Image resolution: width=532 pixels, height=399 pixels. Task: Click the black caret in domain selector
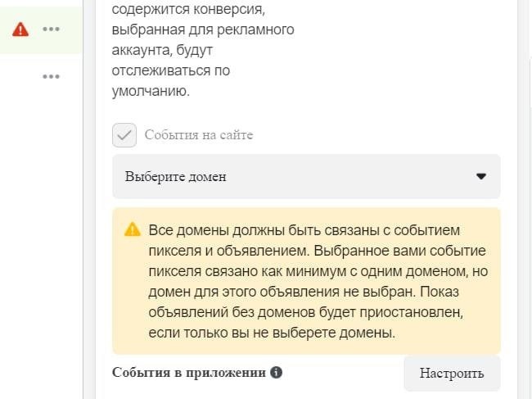pyautogui.click(x=481, y=176)
